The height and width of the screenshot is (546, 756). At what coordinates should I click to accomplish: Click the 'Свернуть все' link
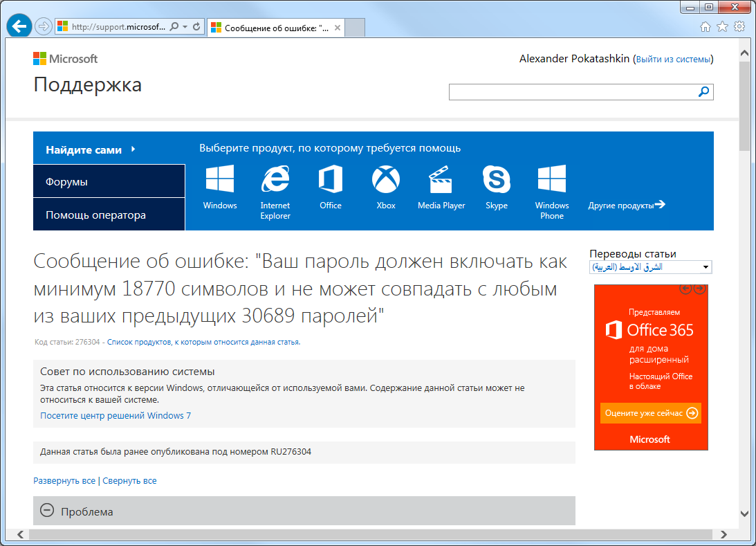(129, 480)
